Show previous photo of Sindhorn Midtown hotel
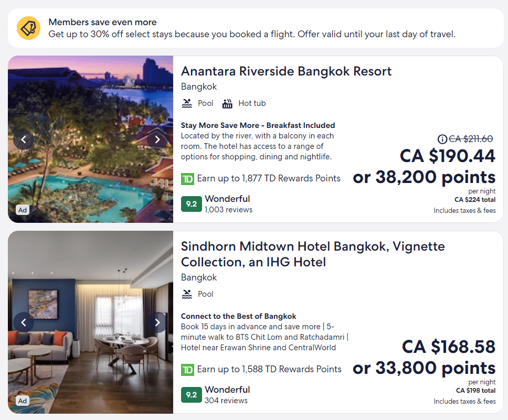508x420 pixels. tap(24, 322)
